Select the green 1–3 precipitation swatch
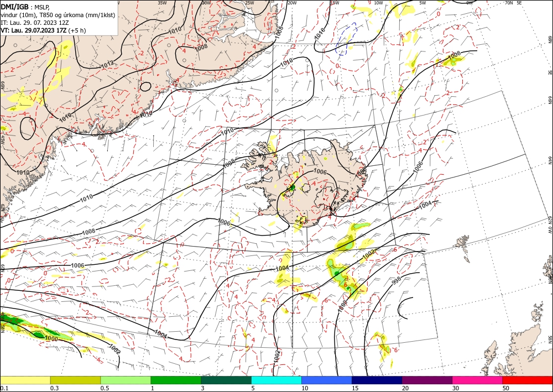 [x=176, y=380]
